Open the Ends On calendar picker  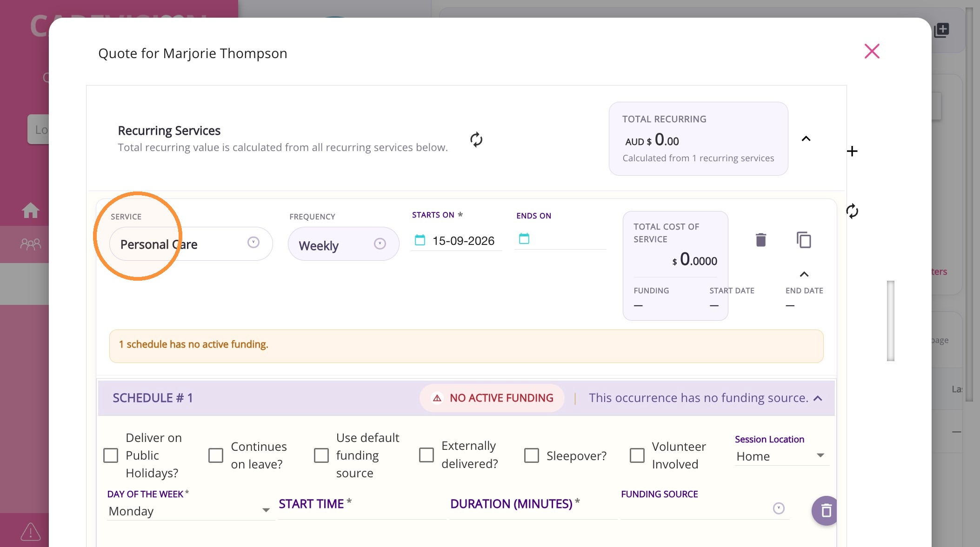pos(524,238)
